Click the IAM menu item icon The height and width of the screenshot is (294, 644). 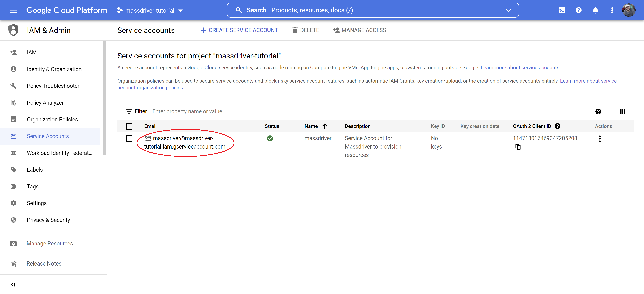tap(14, 53)
